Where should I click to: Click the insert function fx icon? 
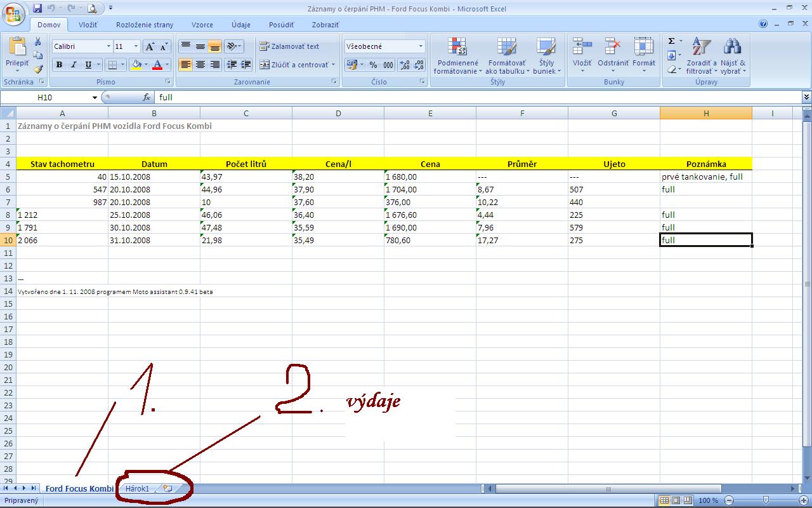pyautogui.click(x=147, y=97)
